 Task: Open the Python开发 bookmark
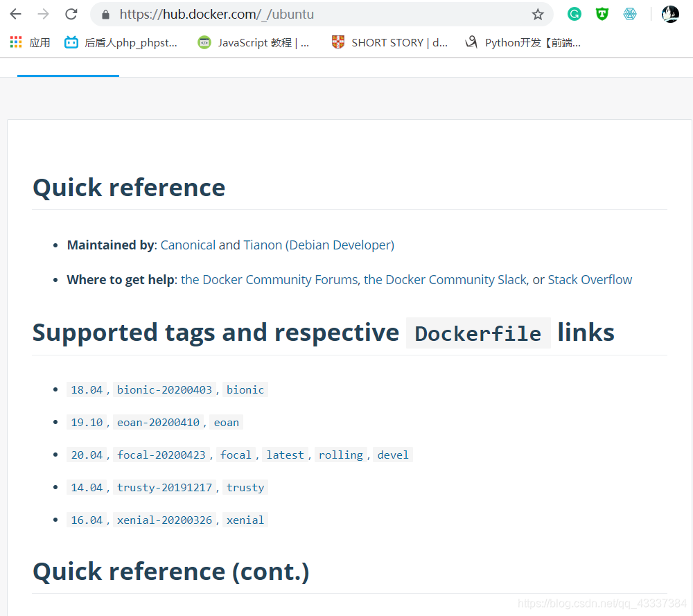click(x=523, y=42)
